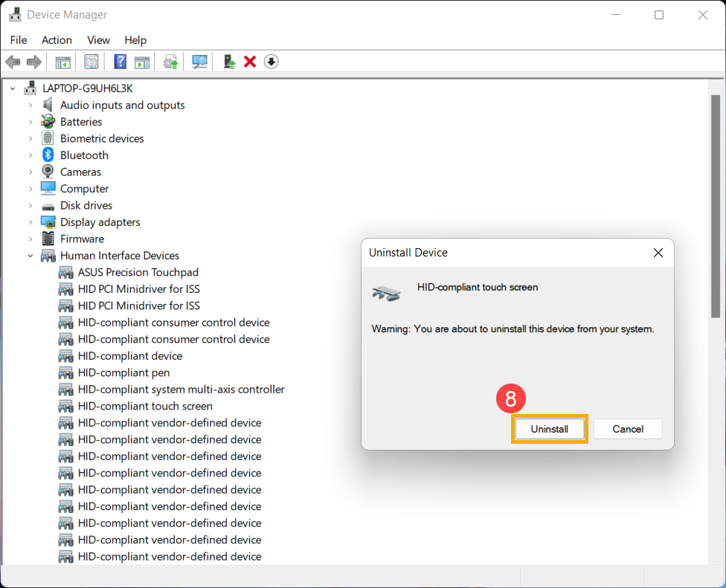
Task: Select the Bluetooth category label
Action: tap(84, 155)
